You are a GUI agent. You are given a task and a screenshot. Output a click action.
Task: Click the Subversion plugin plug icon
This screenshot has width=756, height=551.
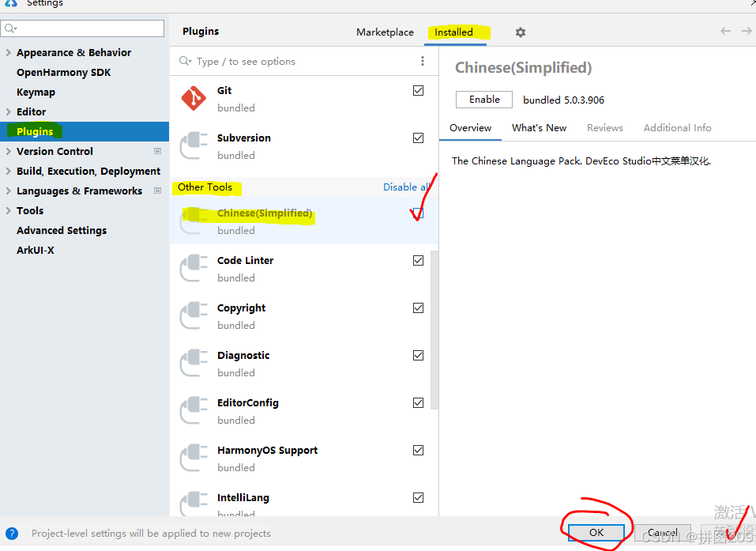pos(194,145)
